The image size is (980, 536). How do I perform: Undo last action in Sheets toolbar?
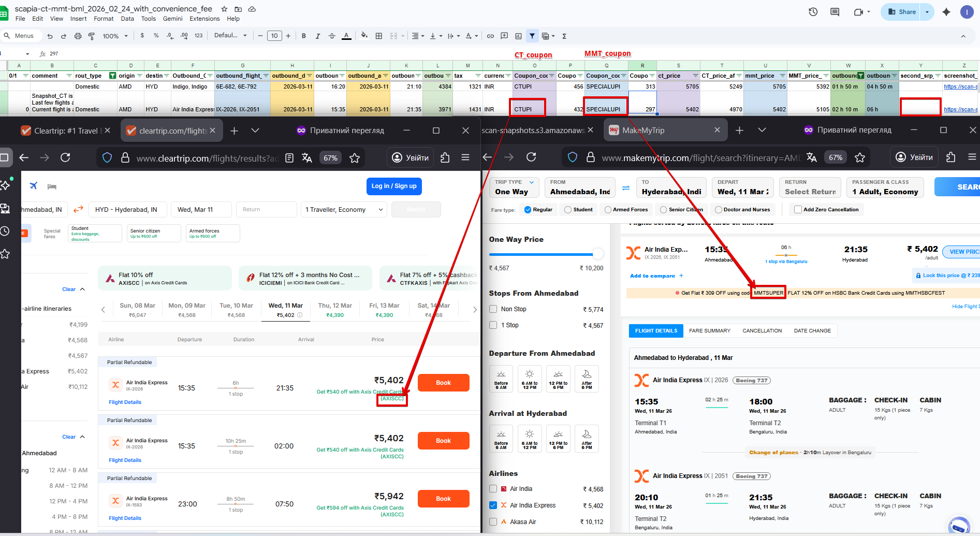[50, 36]
